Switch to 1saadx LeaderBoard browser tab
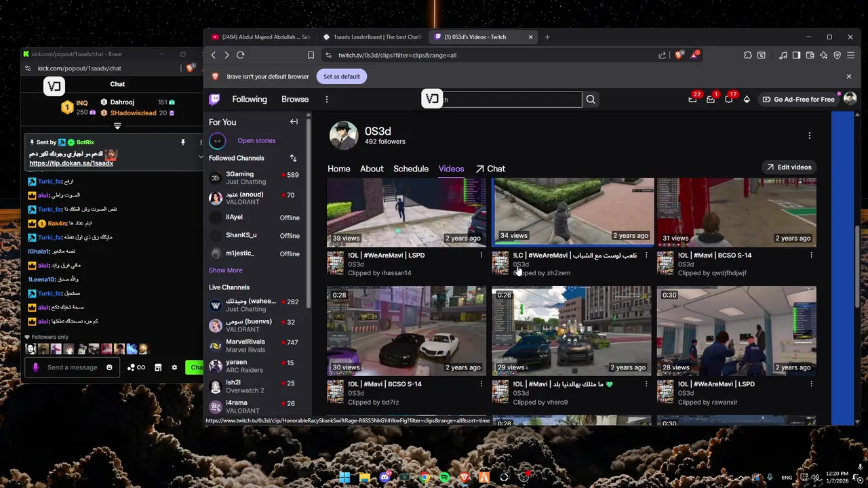Image resolution: width=868 pixels, height=488 pixels. point(372,37)
